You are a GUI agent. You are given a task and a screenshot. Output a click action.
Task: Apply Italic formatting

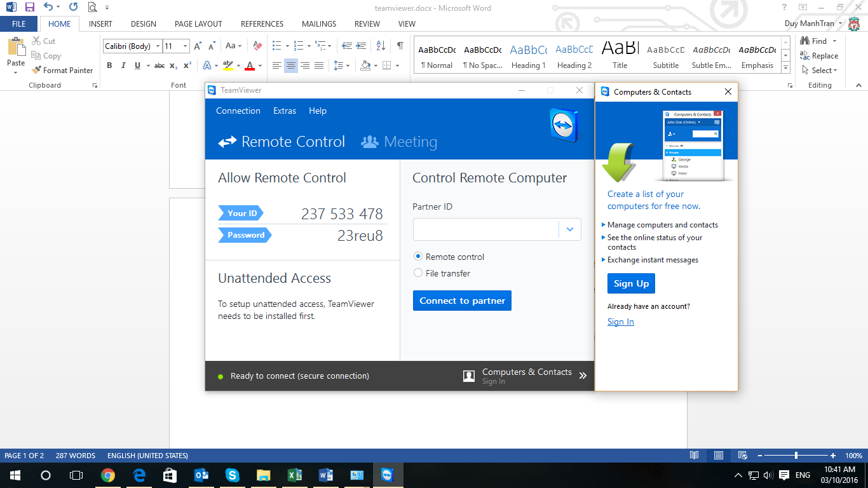coord(123,65)
